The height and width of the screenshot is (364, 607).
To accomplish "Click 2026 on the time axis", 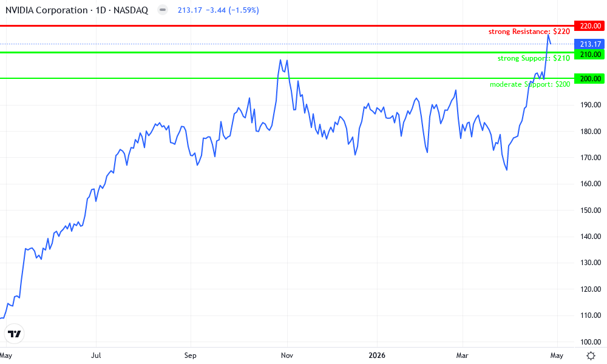I will point(378,356).
